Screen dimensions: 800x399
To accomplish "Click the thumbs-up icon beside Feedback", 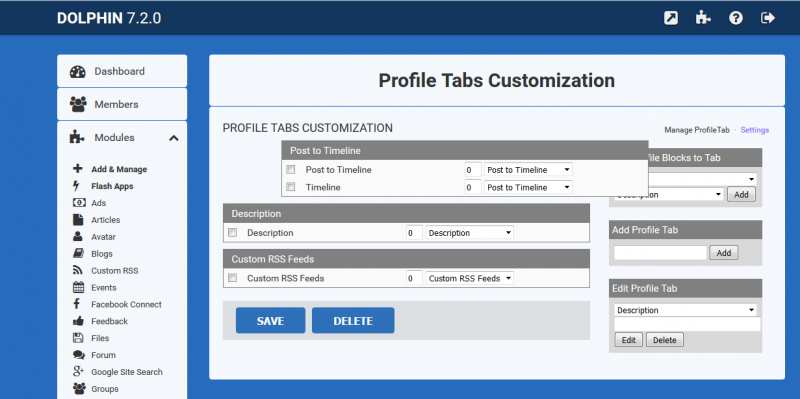I will click(x=78, y=321).
